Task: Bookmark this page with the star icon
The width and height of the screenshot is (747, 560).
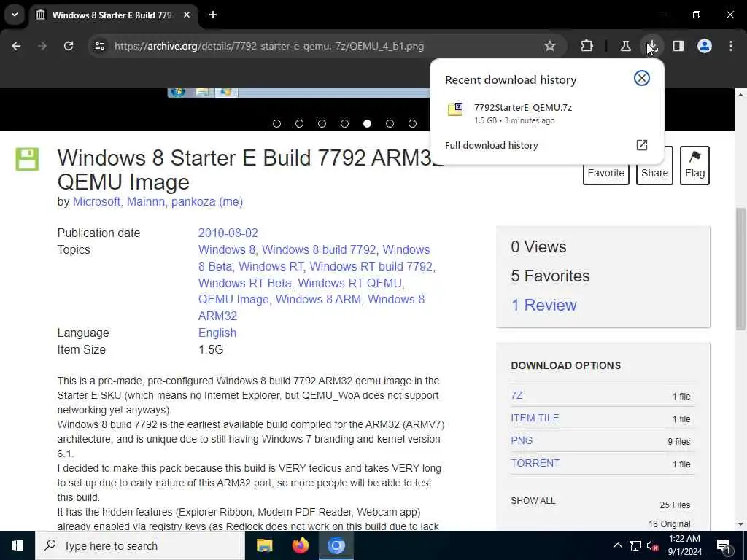Action: pyautogui.click(x=550, y=46)
